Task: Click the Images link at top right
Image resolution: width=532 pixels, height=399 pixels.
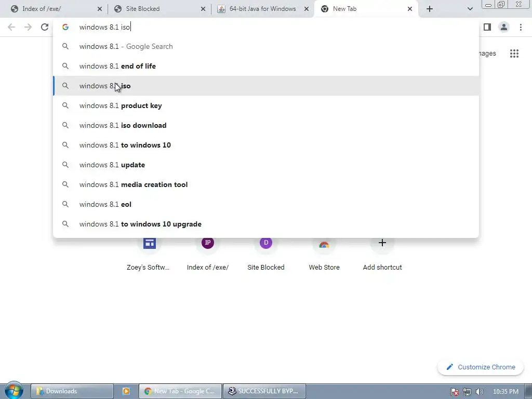Action: click(487, 54)
